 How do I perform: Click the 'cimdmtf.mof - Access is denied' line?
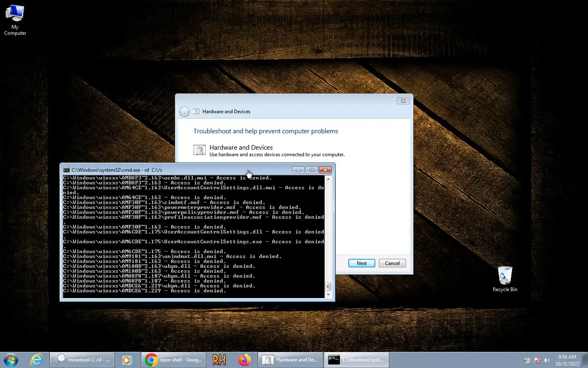(x=164, y=202)
